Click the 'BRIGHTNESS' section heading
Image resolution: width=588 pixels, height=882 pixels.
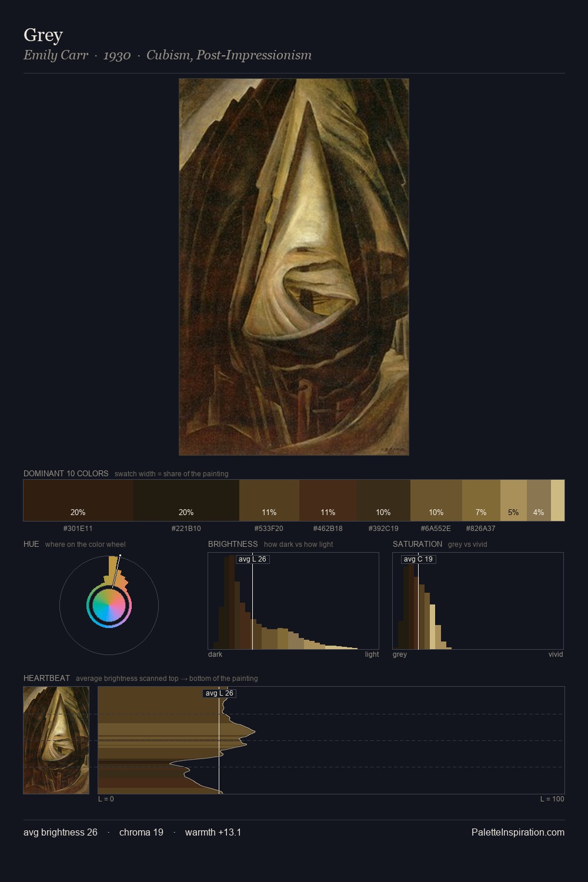(233, 544)
